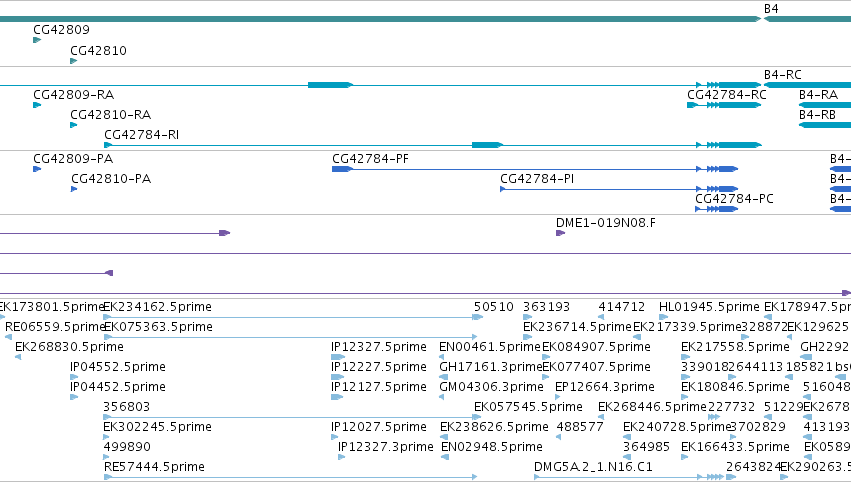Click the CG42809-PA protein label
Image resolution: width=851 pixels, height=482 pixels.
click(x=73, y=158)
